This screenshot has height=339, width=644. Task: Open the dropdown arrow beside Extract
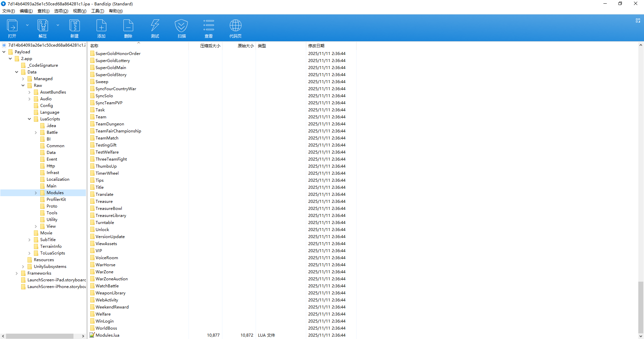tap(58, 25)
